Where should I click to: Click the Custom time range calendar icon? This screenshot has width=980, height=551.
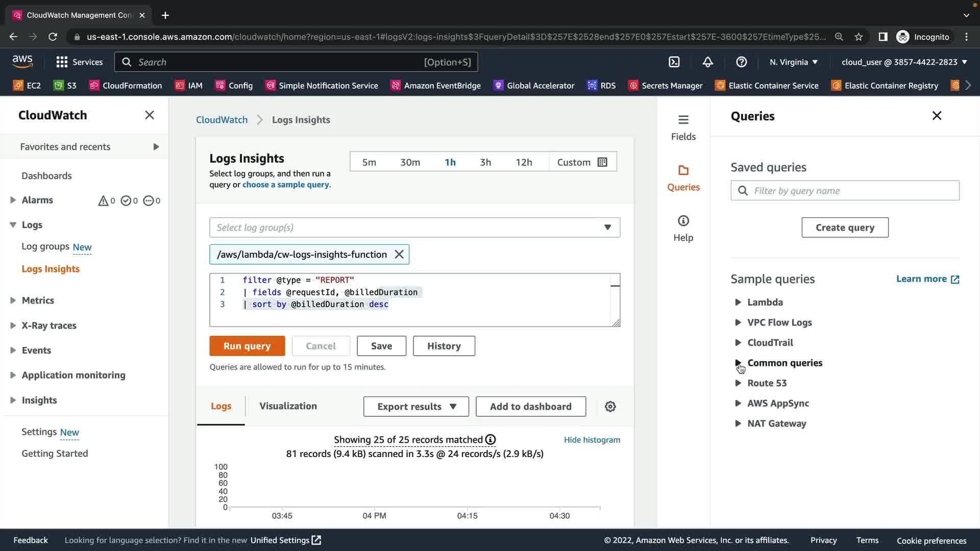[x=602, y=162]
